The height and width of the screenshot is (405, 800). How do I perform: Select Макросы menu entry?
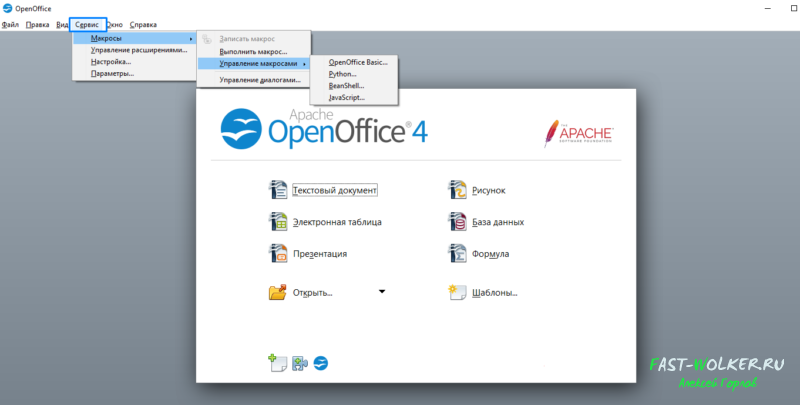[134, 38]
